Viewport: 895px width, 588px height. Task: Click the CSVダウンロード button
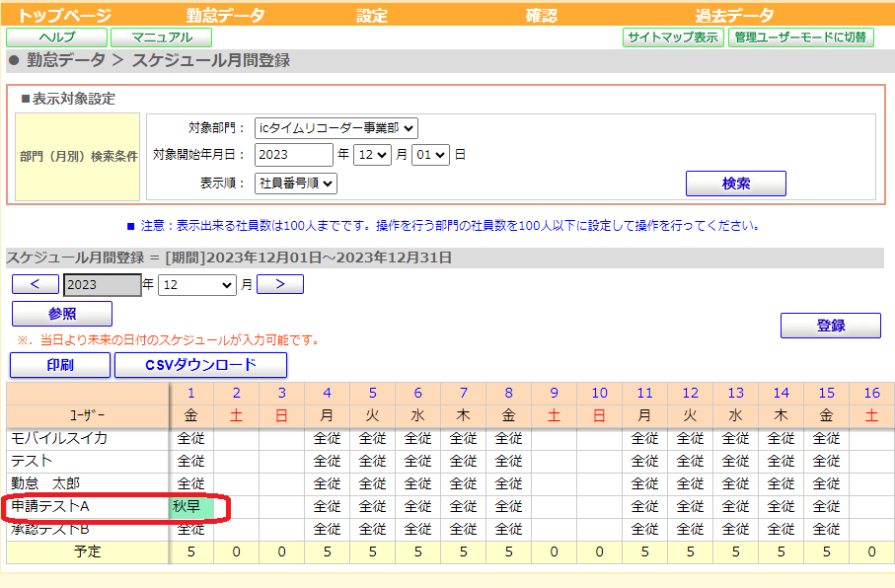(201, 365)
